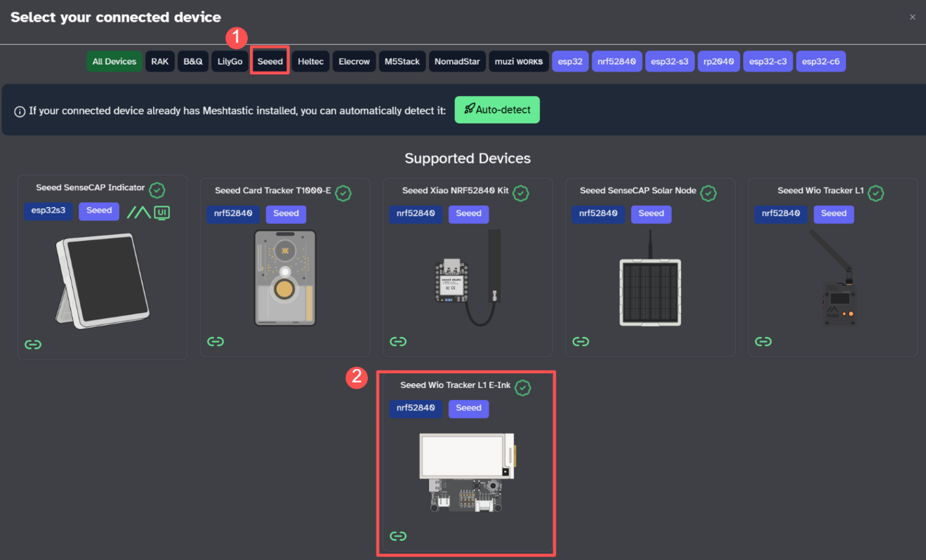Click the rp2040 architecture filter
This screenshot has height=560, width=926.
click(x=718, y=62)
